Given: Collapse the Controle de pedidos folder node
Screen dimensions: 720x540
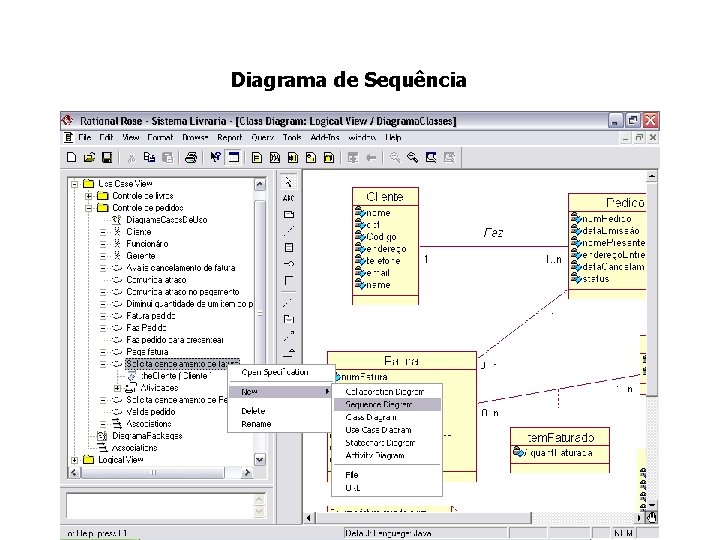Looking at the screenshot, I should click(89, 208).
